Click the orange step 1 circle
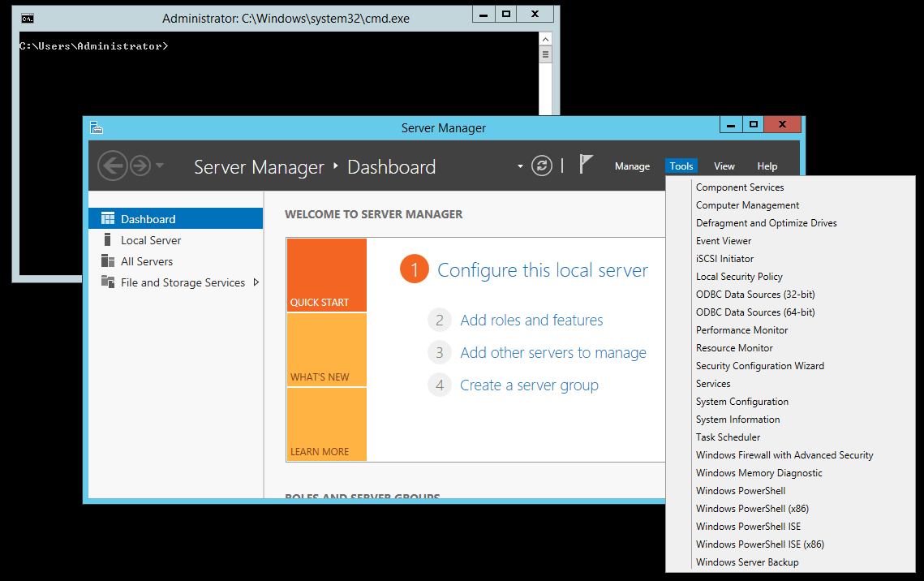This screenshot has width=924, height=581. pyautogui.click(x=415, y=269)
